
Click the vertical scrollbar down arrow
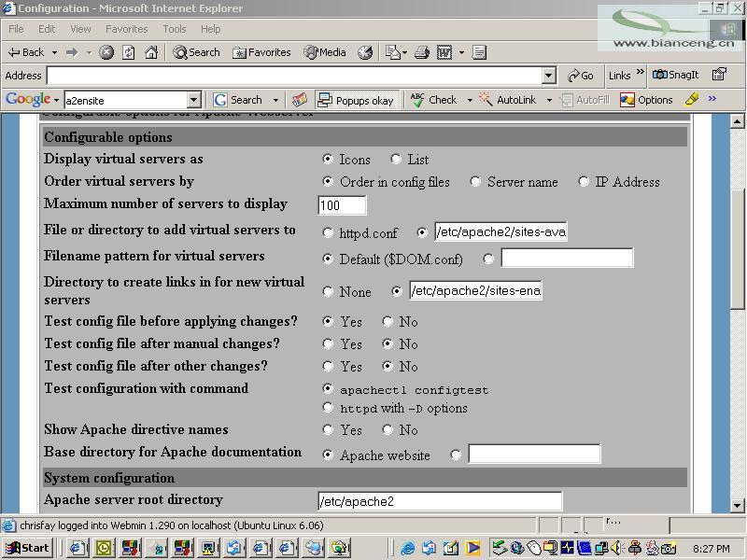(737, 506)
